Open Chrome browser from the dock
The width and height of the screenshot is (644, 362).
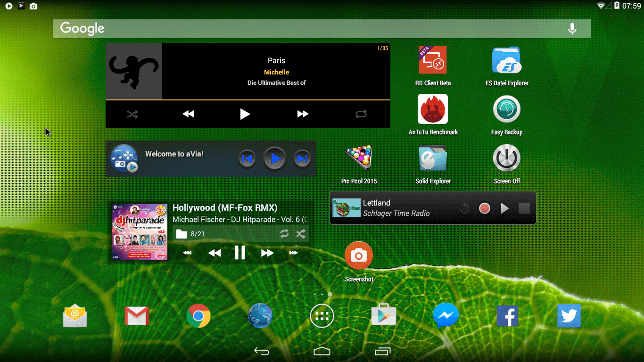click(198, 316)
